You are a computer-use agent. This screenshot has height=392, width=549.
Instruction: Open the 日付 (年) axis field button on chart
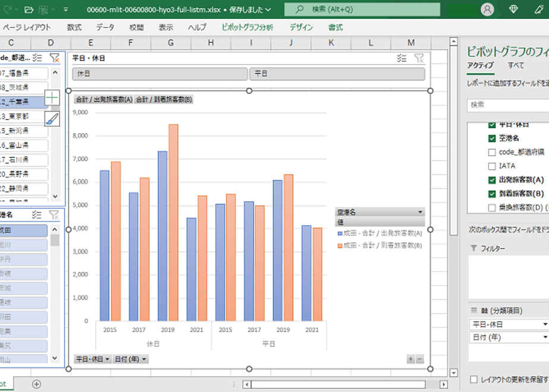(130, 359)
